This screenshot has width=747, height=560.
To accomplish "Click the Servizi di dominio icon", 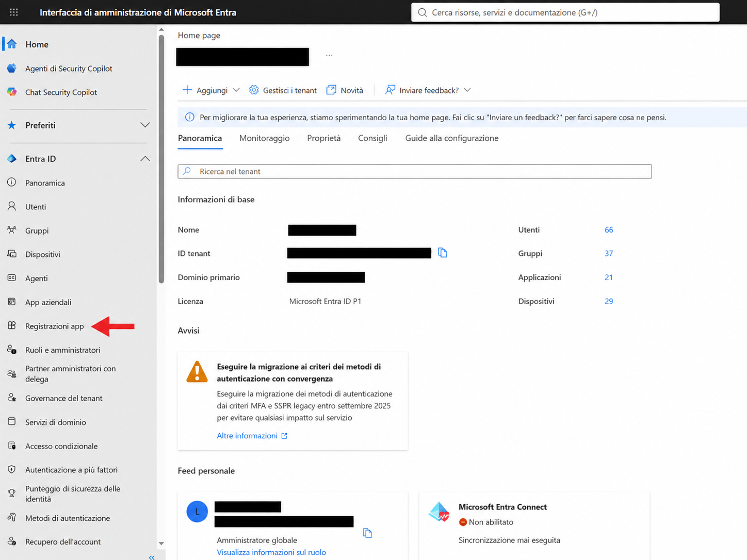I will click(12, 421).
